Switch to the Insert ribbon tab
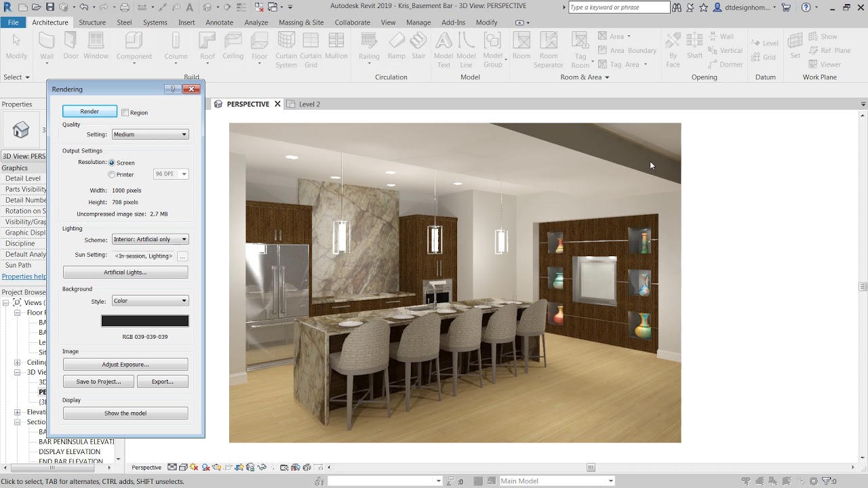Viewport: 868px width, 488px height. (186, 22)
